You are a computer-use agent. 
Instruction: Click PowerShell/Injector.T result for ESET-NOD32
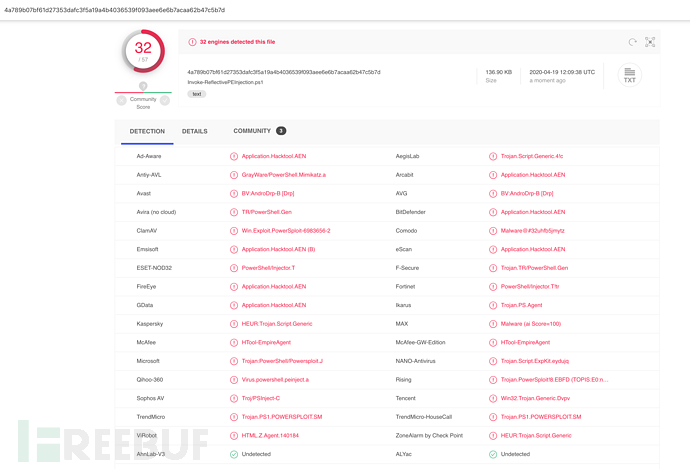[x=268, y=268]
